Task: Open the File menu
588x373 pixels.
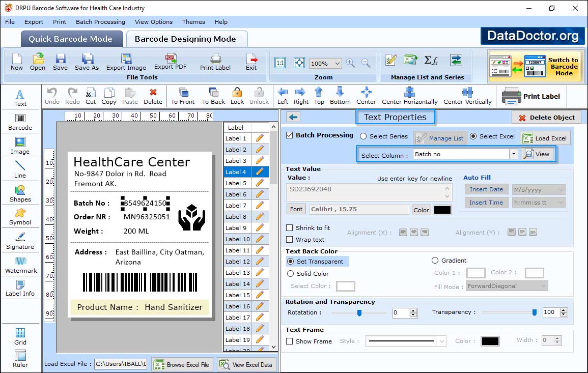Action: coord(10,22)
